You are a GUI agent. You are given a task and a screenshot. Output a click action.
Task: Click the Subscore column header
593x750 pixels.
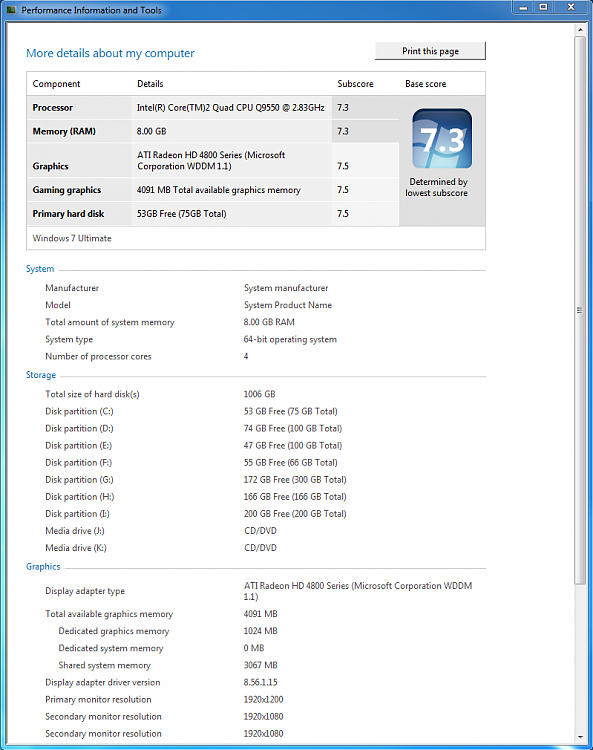355,84
